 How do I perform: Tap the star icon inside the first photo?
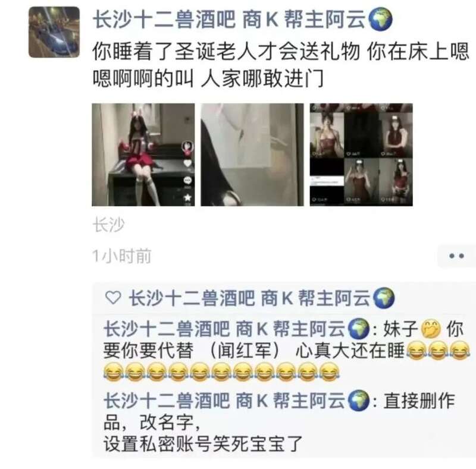187,198
